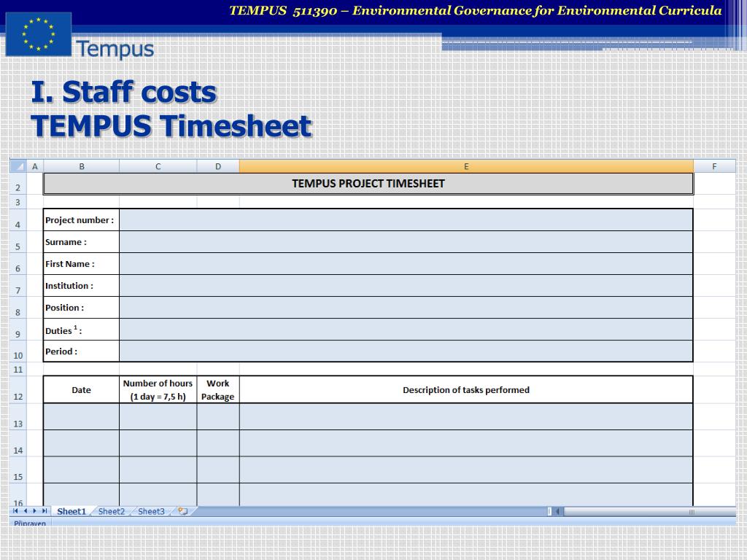747x560 pixels.
Task: Click the First Name entry field
Action: pos(406,264)
